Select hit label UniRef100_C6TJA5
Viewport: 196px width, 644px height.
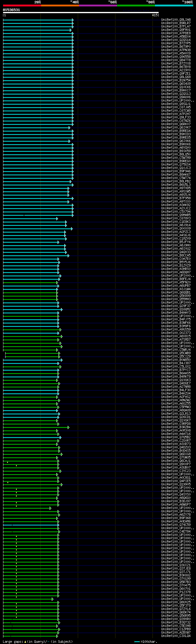click(x=176, y=107)
